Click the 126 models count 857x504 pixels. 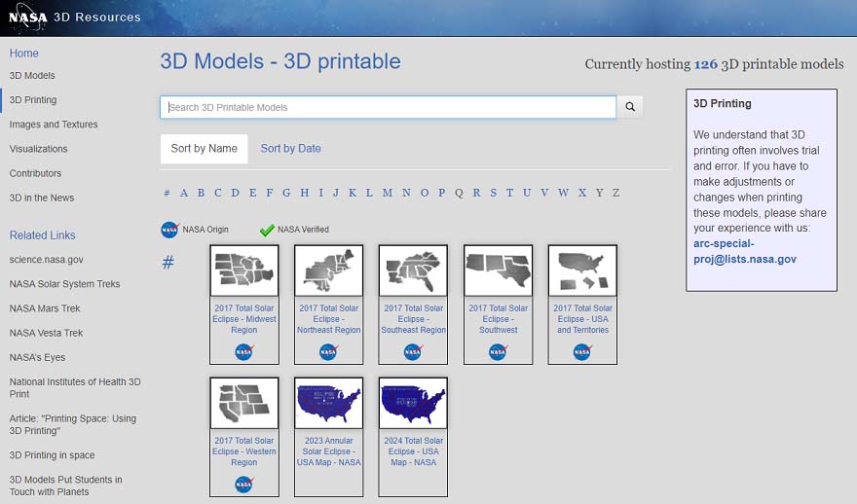pyautogui.click(x=706, y=64)
